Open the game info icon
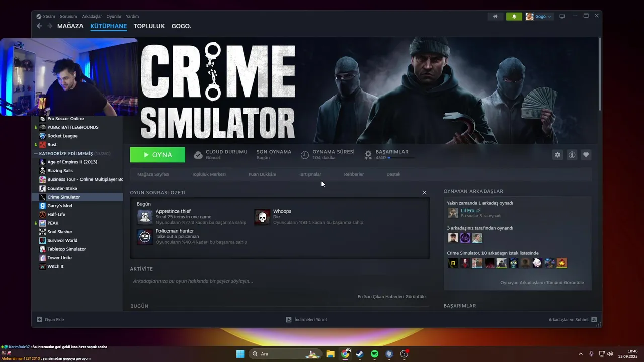The width and height of the screenshot is (644, 362). (572, 155)
